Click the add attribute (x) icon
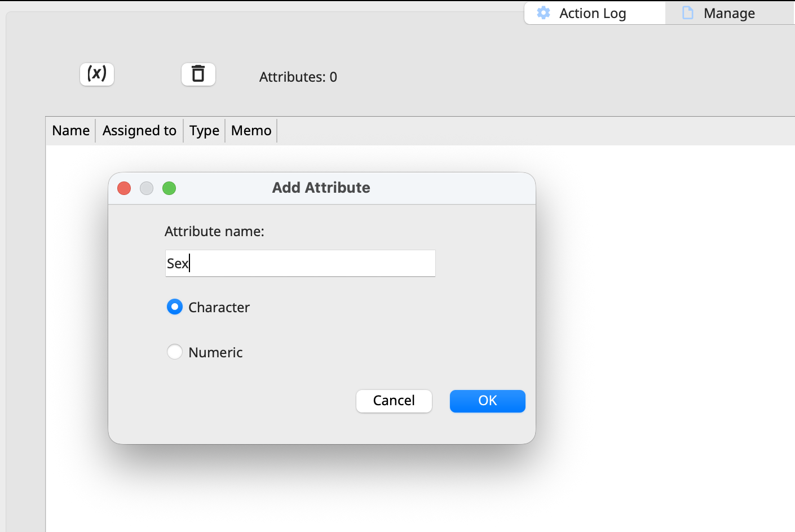 (97, 74)
